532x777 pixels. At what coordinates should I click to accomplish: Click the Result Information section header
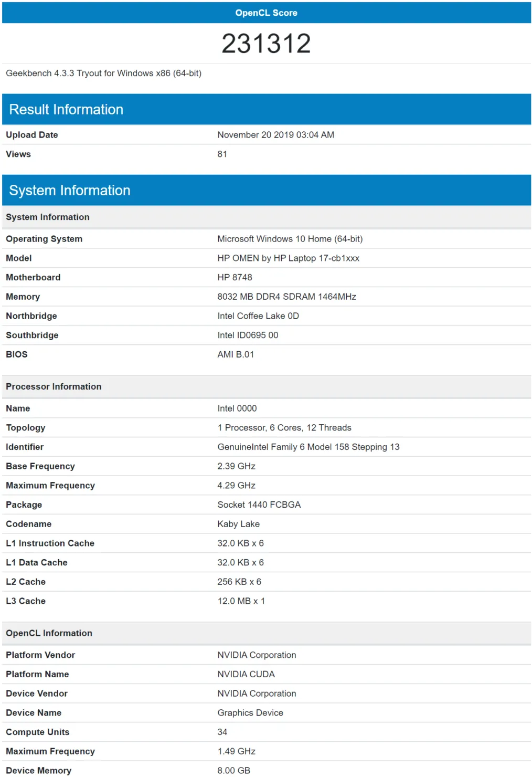coord(66,109)
